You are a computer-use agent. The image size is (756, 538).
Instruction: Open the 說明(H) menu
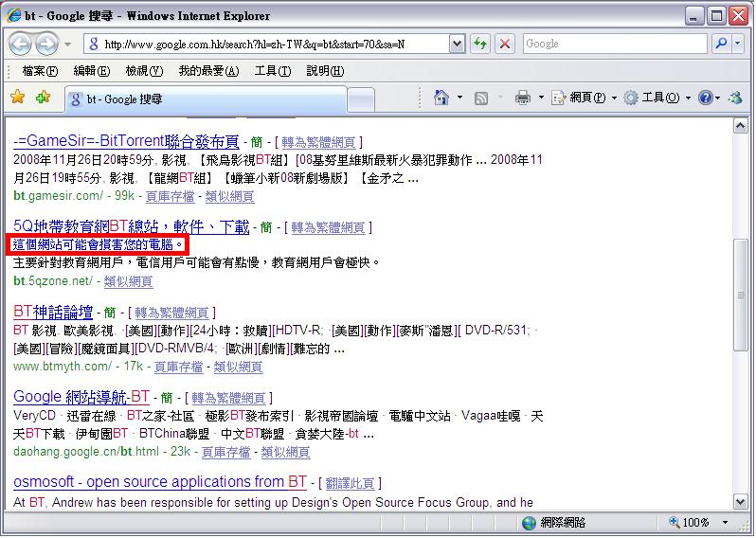pos(326,71)
